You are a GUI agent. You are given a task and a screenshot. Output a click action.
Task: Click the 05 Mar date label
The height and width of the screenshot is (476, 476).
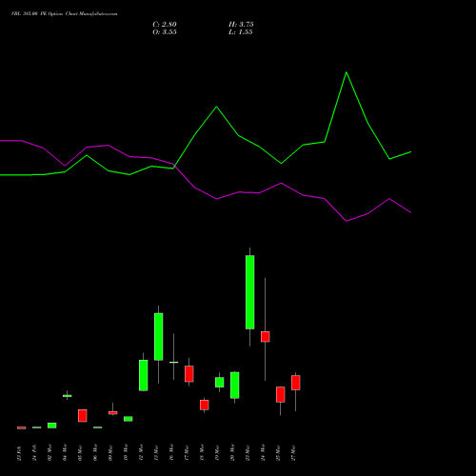80,453
